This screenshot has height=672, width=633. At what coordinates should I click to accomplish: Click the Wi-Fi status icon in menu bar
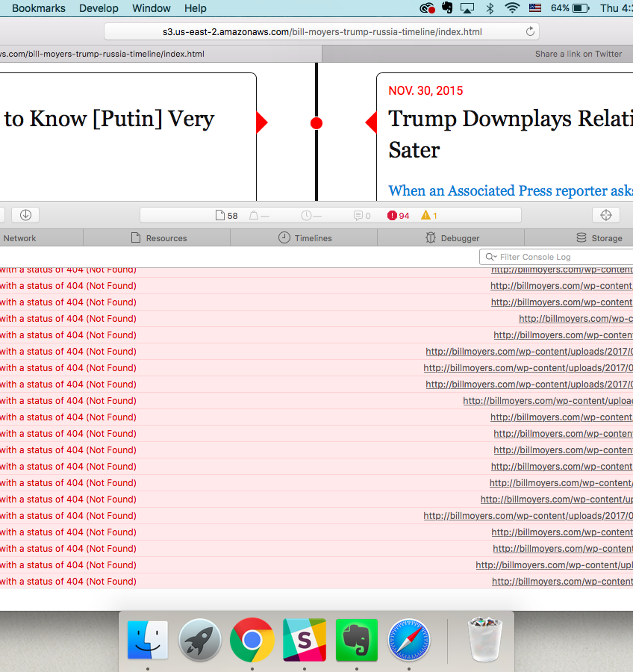(512, 8)
